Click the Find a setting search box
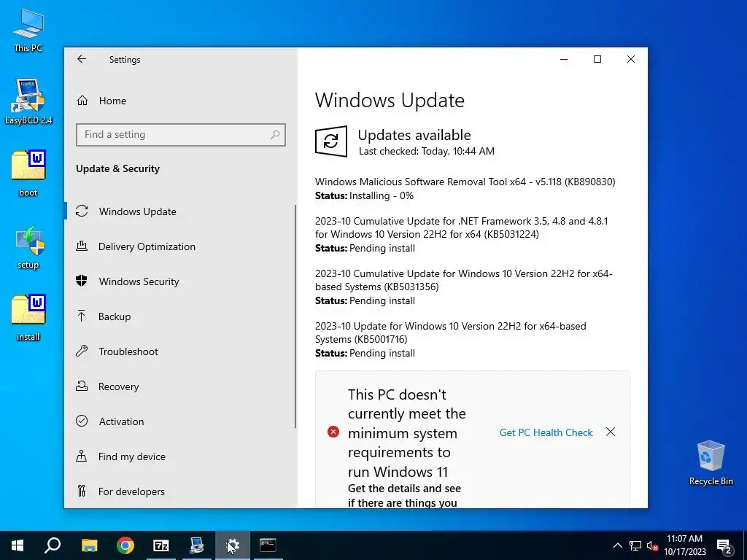 (x=181, y=135)
